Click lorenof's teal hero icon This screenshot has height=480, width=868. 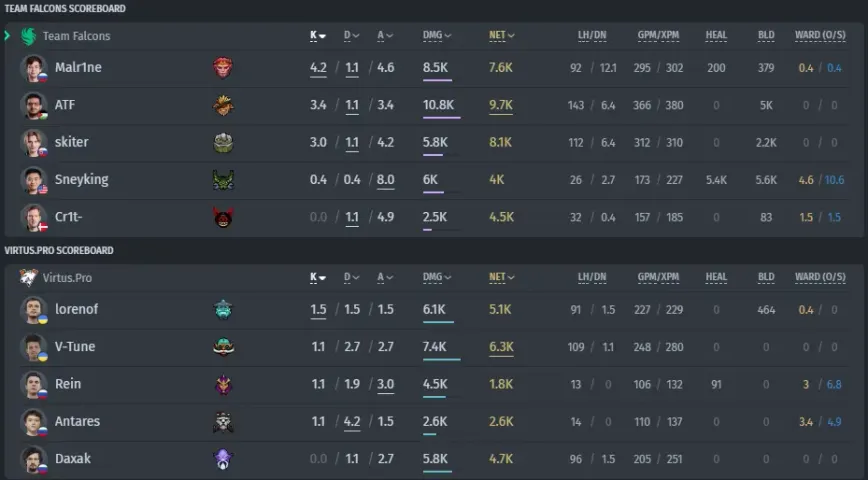click(223, 309)
